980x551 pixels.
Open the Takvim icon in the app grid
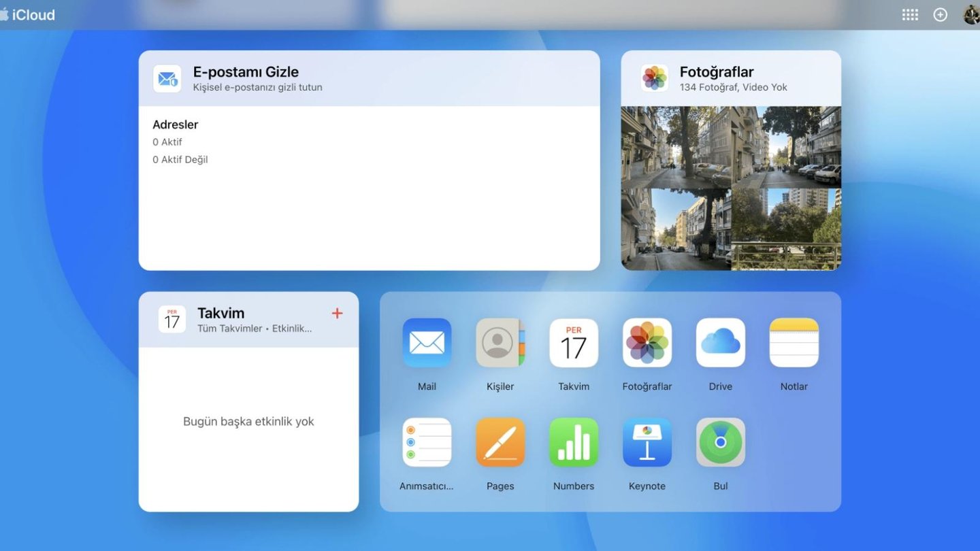point(574,343)
